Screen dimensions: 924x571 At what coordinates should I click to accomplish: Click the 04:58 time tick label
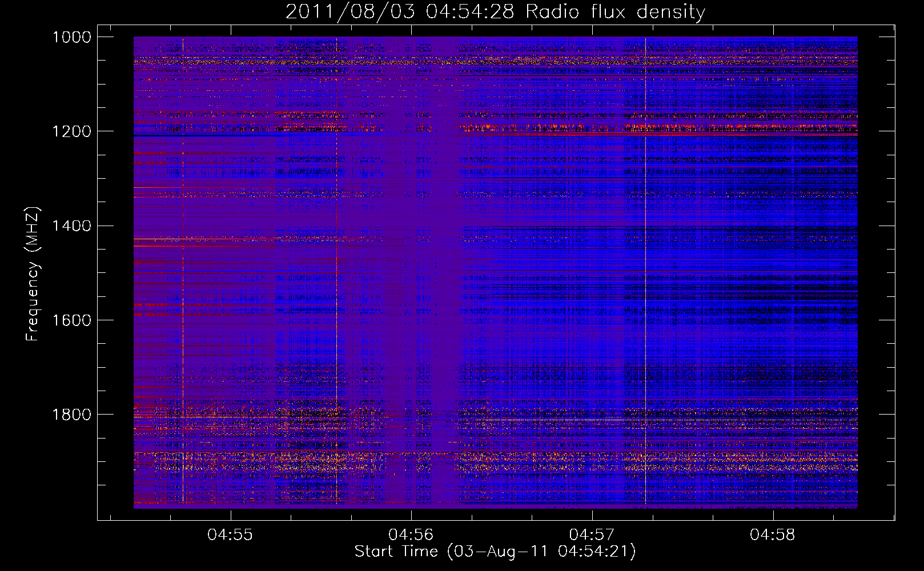773,534
